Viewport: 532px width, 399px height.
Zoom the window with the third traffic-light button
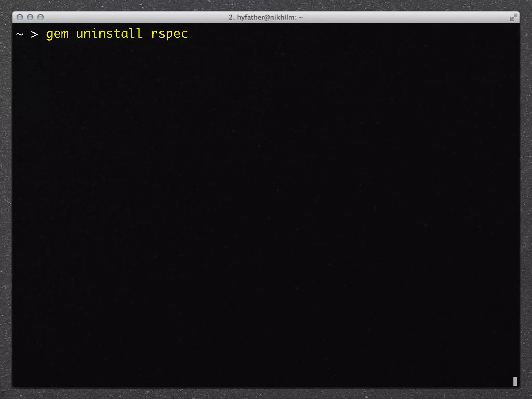tap(41, 17)
